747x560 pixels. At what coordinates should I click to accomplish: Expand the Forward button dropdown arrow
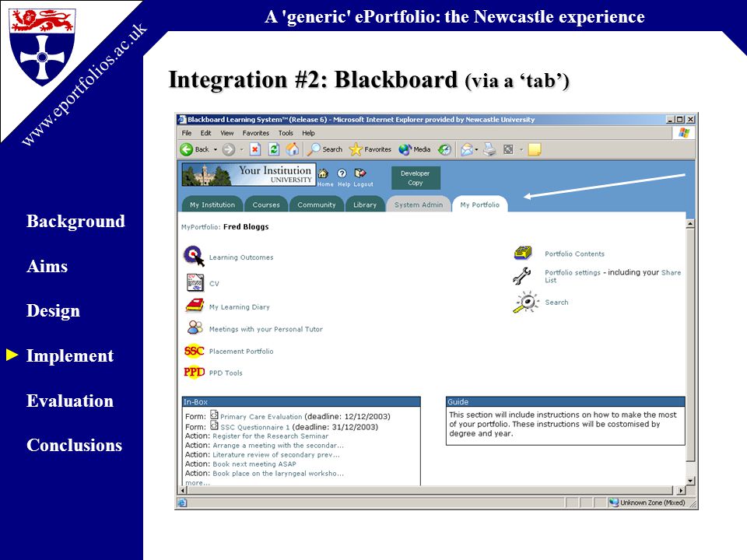coord(241,149)
